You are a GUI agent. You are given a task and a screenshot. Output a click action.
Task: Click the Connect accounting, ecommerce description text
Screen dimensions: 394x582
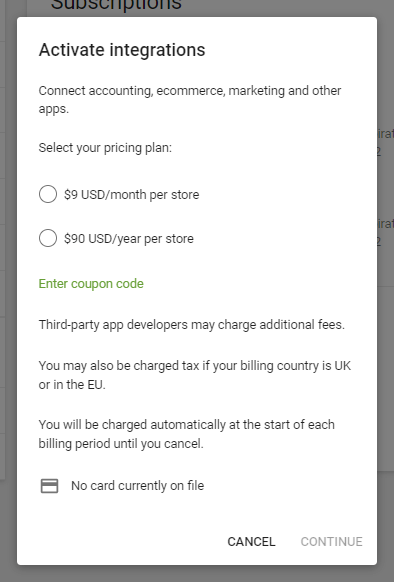click(x=190, y=99)
